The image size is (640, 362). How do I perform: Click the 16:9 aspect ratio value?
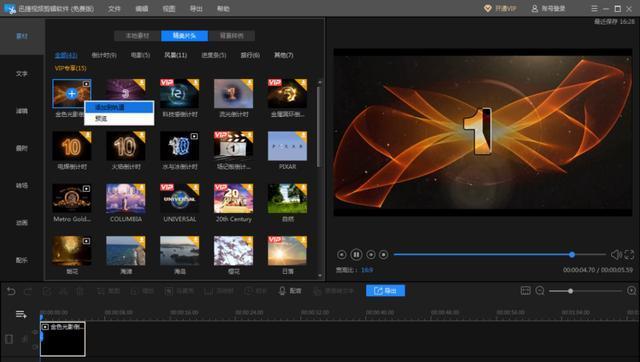(x=367, y=270)
